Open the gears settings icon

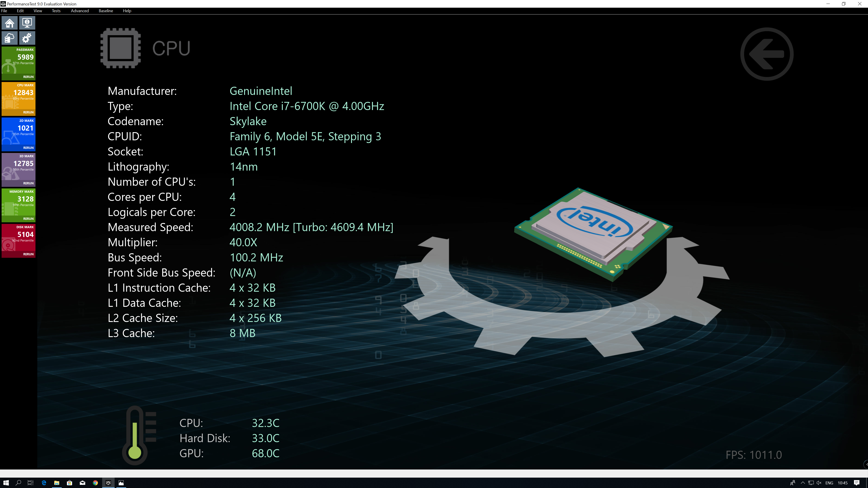pyautogui.click(x=27, y=38)
